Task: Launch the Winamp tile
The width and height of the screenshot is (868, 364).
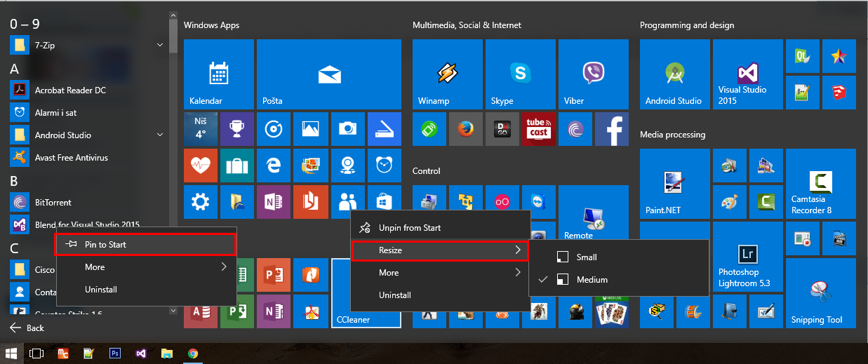Action: [448, 74]
